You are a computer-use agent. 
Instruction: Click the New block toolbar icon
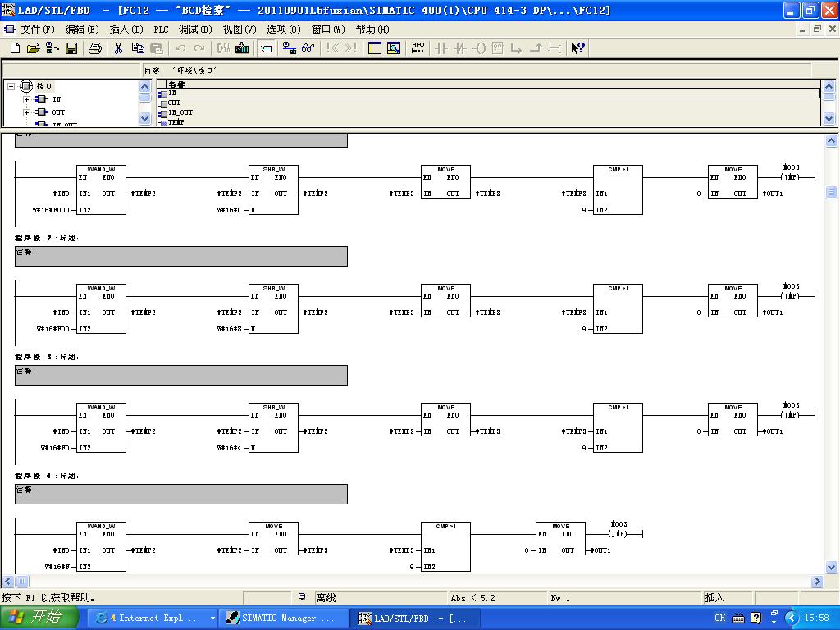coord(15,48)
